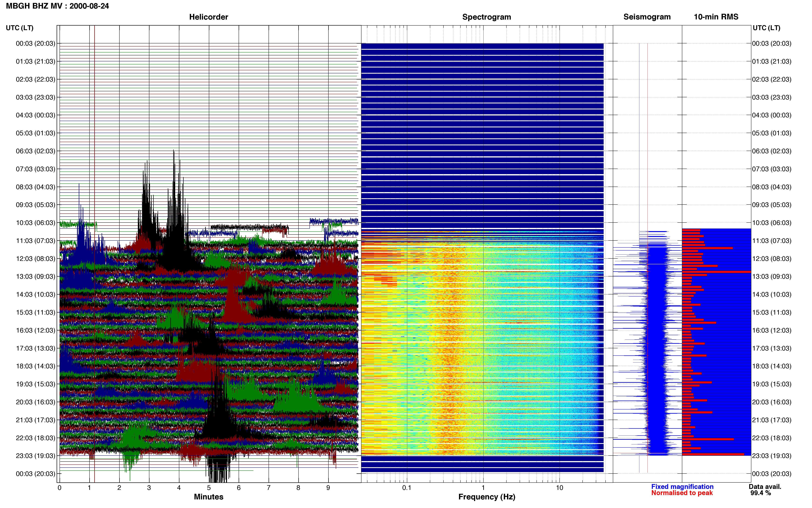Image resolution: width=812 pixels, height=508 pixels.
Task: Click left time label '07:03 (03:03)'
Action: [x=36, y=169]
